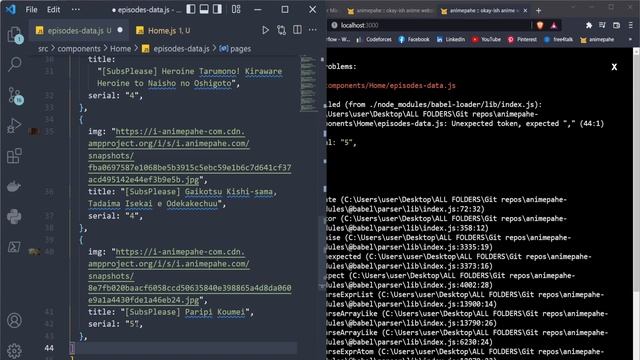The width and height of the screenshot is (640, 360).
Task: Open the Gaikotsu Kishi-sama snapshot image URL
Action: click(x=190, y=156)
